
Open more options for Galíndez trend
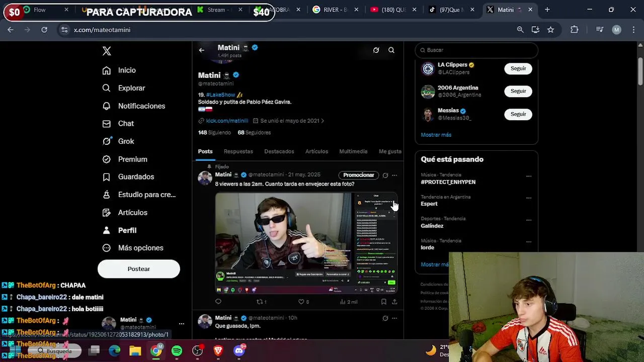tap(529, 220)
